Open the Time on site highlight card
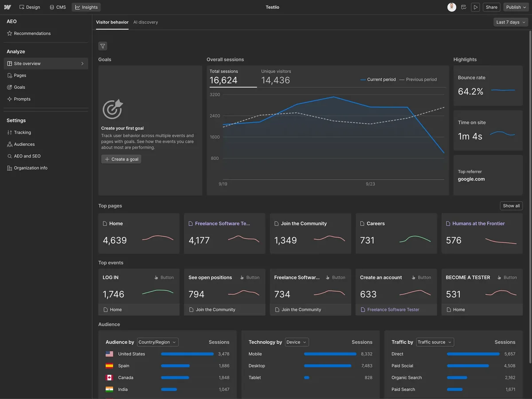 [x=488, y=130]
